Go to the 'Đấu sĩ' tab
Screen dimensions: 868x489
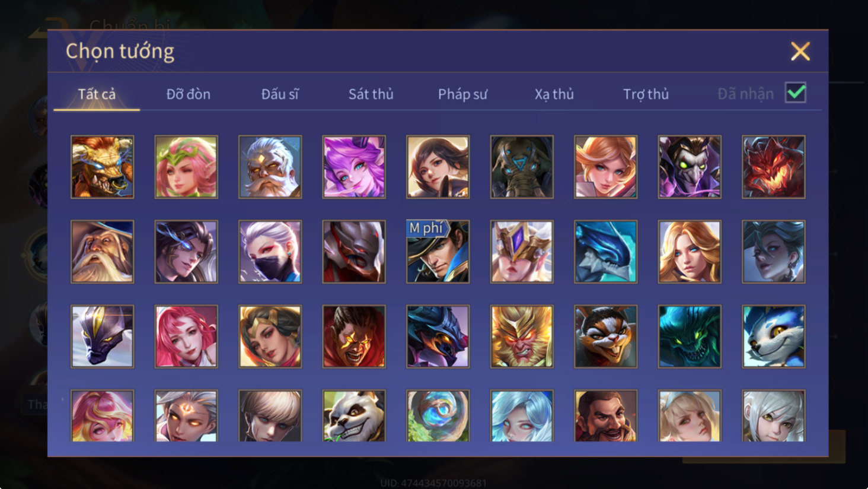pos(280,94)
